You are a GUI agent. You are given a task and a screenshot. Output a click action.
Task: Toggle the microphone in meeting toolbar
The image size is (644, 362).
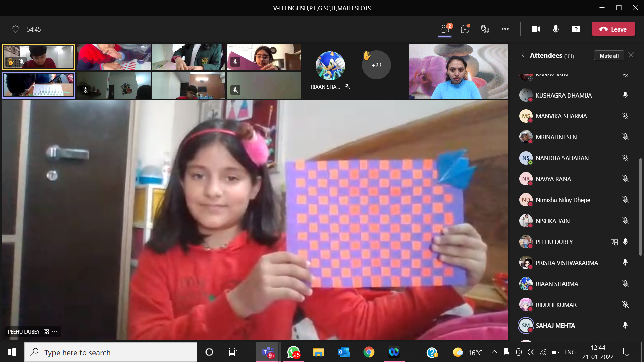556,29
